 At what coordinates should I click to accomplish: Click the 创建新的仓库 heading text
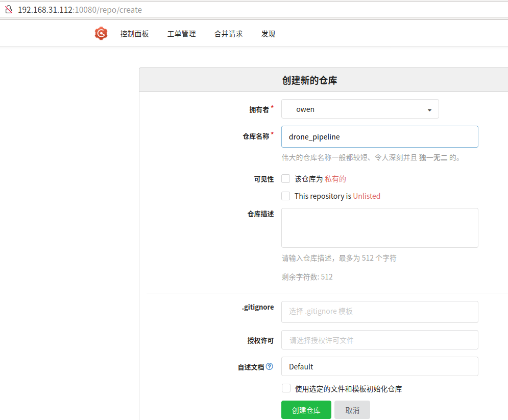(309, 80)
